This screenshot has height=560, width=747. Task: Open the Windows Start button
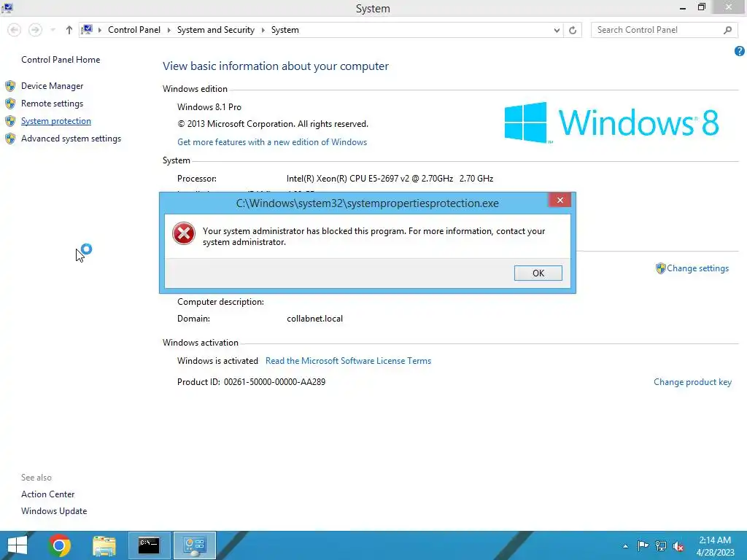click(x=18, y=545)
